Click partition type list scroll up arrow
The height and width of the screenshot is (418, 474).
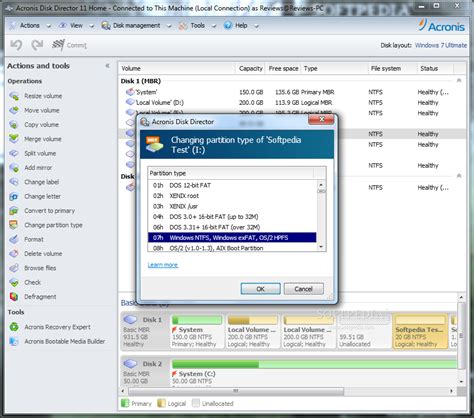pos(321,184)
